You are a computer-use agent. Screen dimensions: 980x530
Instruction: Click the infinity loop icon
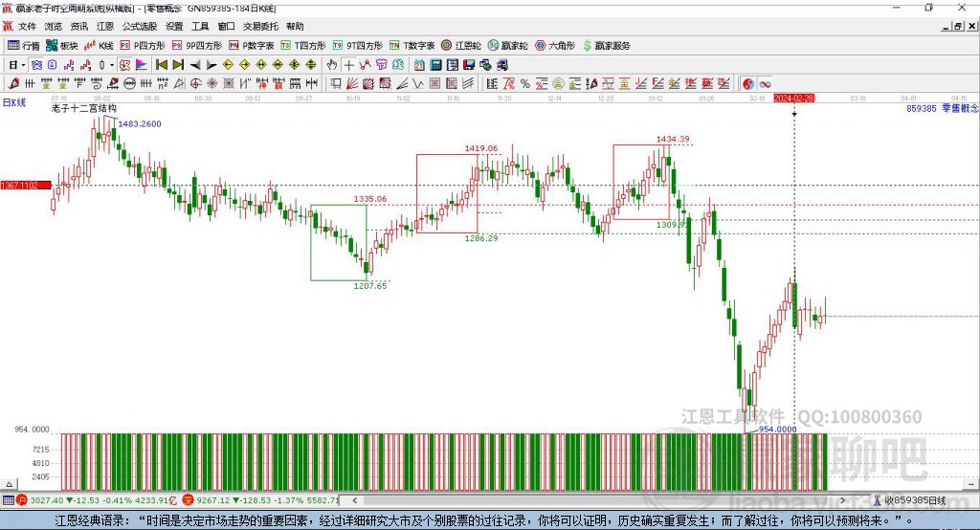pyautogui.click(x=765, y=83)
